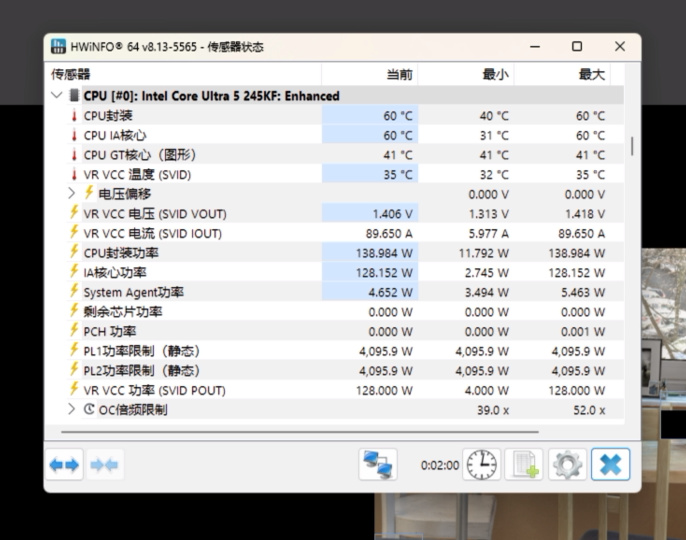686x540 pixels.
Task: Click the elapsed time 0:02:00 text
Action: click(x=440, y=465)
